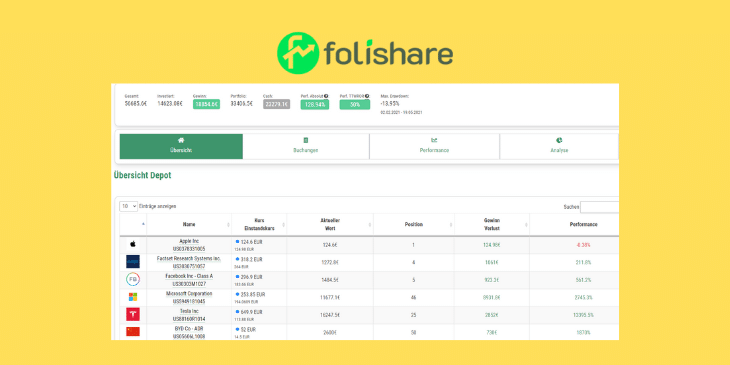Image resolution: width=730 pixels, height=365 pixels.
Task: Click the blue dot beside 124.6 EUR
Action: (237, 242)
